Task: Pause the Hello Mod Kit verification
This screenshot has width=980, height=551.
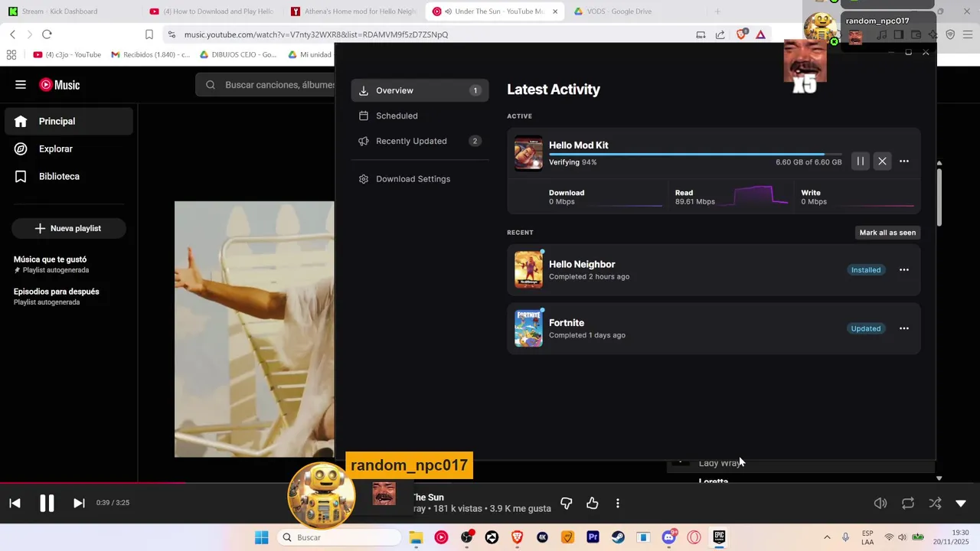Action: pyautogui.click(x=860, y=161)
